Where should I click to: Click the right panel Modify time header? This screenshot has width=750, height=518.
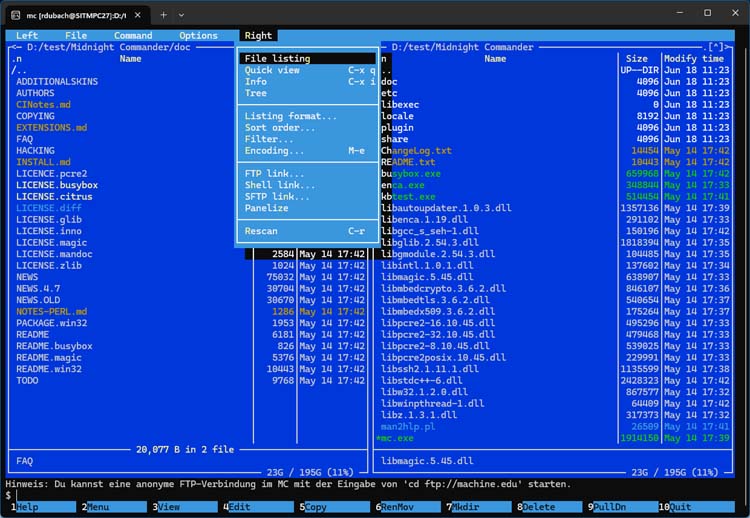[694, 58]
